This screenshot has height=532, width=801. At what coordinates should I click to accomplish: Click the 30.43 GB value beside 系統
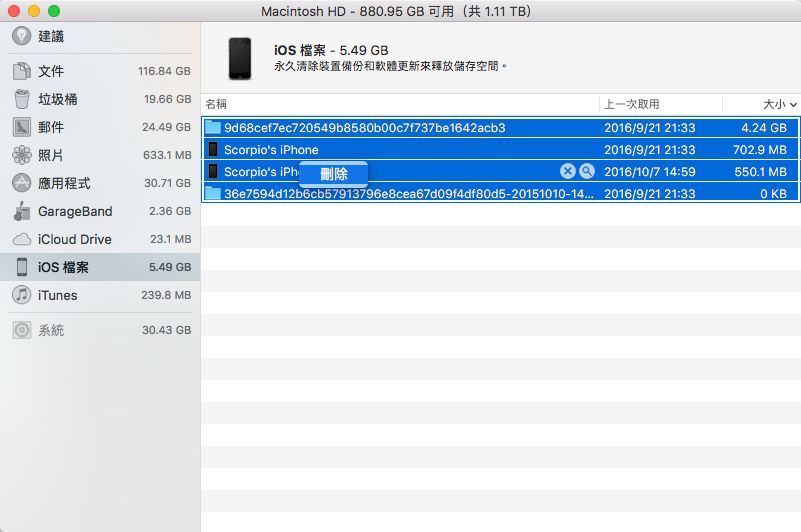point(167,330)
